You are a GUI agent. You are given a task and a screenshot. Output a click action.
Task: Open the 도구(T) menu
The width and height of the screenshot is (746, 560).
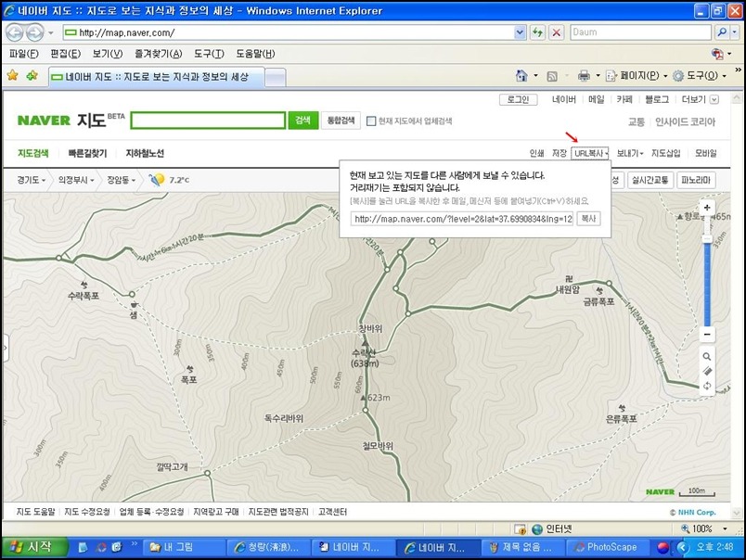209,54
